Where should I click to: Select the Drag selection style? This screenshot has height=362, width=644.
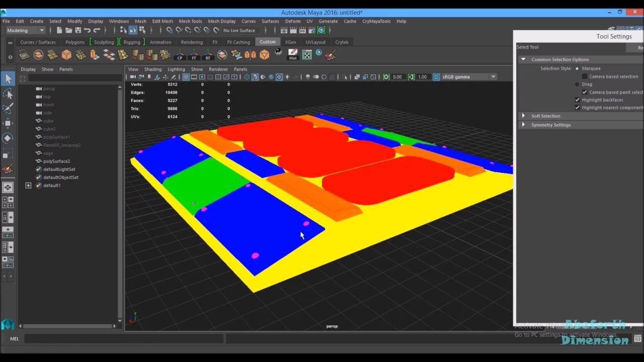[577, 84]
